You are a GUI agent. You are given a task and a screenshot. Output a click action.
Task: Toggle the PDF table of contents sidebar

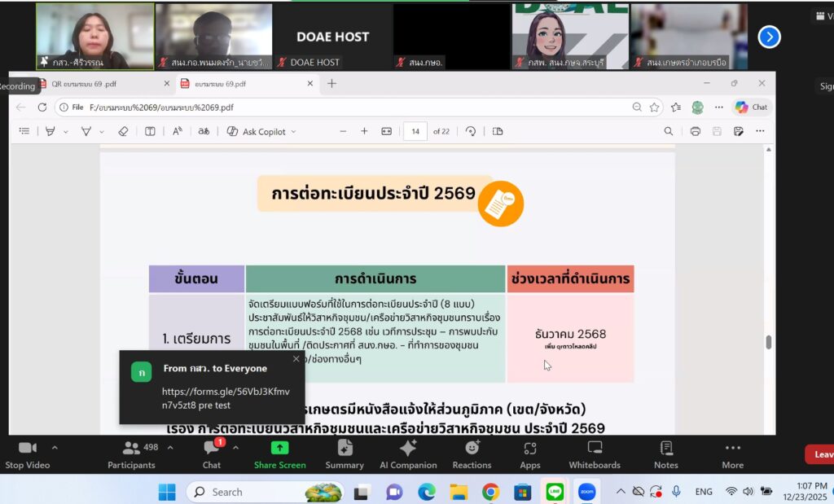24,131
